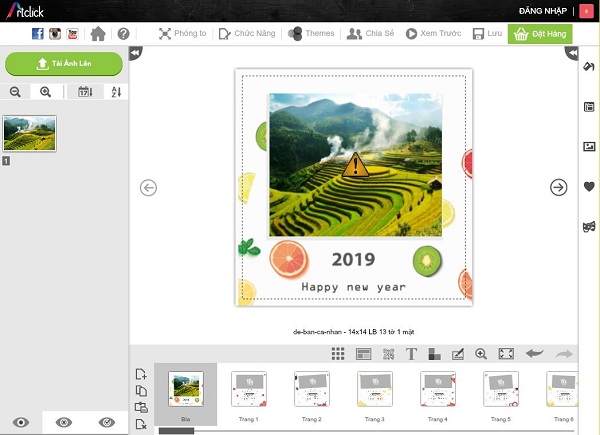Select the Trang 3 page thumbnail
The width and height of the screenshot is (600, 435).
point(375,393)
